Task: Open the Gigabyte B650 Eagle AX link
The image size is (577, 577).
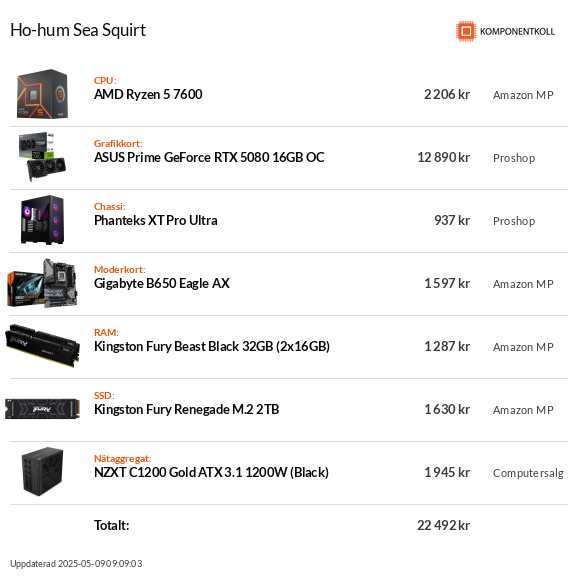Action: click(162, 283)
